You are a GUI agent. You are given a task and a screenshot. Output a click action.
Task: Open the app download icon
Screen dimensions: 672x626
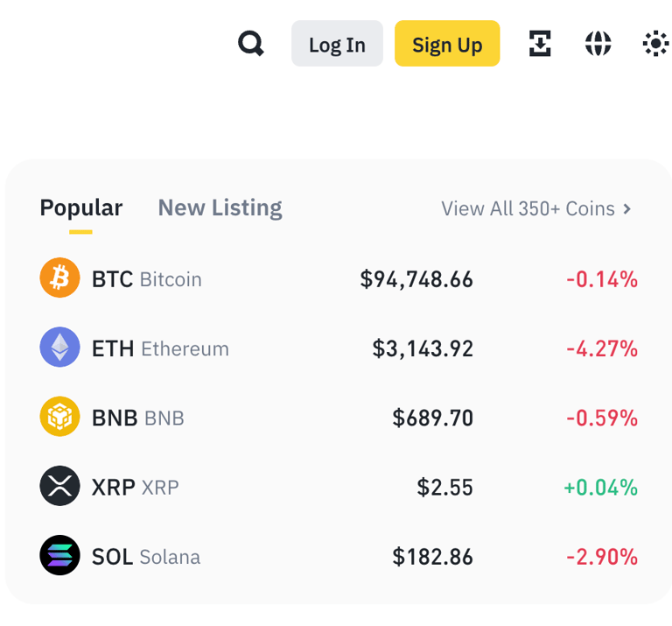pos(540,43)
